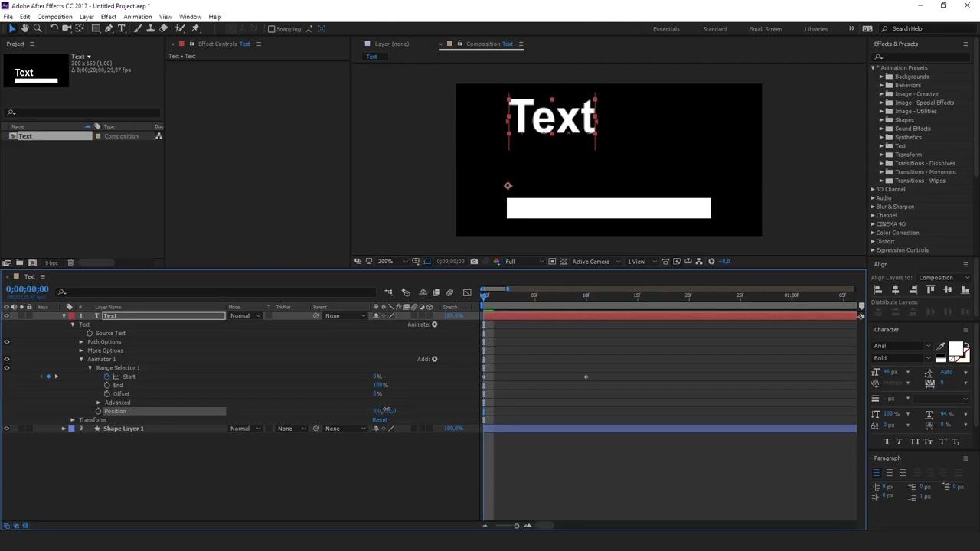980x551 pixels.
Task: Click the snapshot camera icon in viewer
Action: pyautogui.click(x=474, y=262)
